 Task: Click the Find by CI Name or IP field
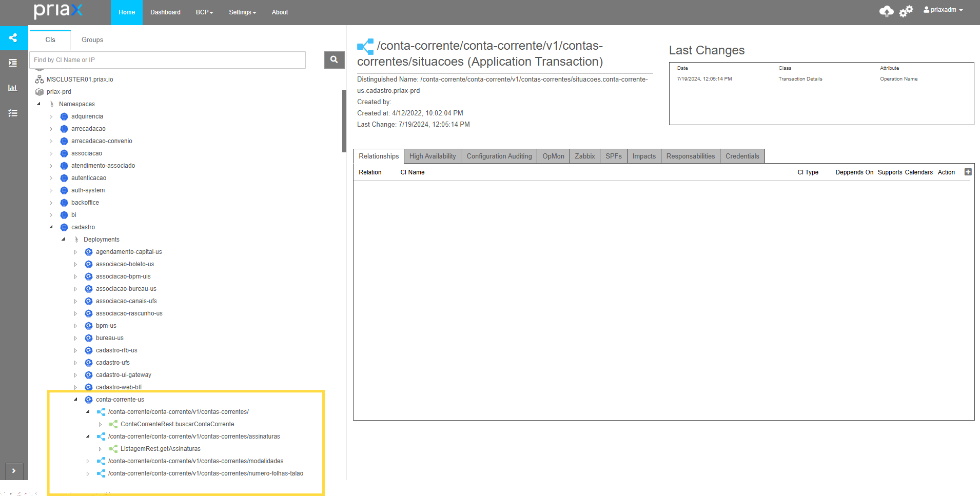(168, 60)
